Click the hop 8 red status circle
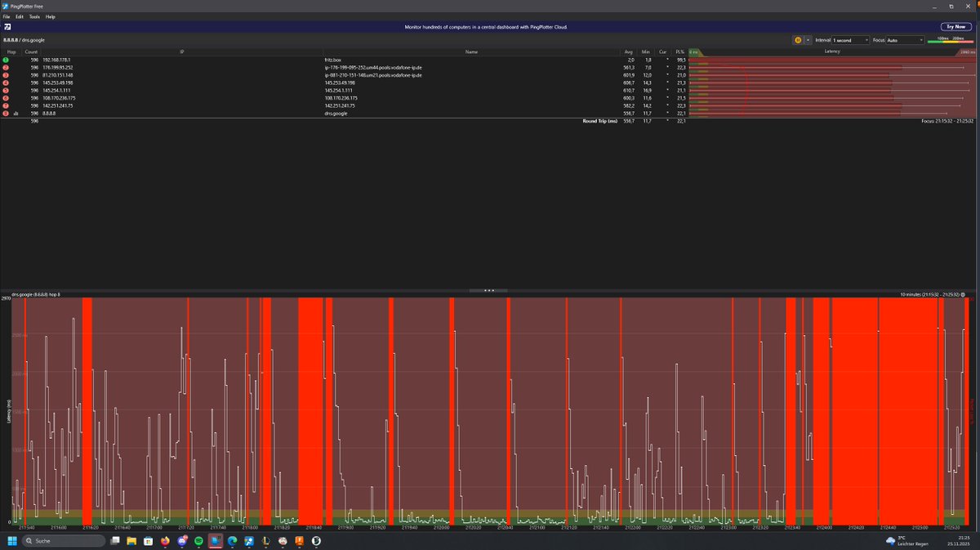This screenshot has width=980, height=550. tap(6, 114)
